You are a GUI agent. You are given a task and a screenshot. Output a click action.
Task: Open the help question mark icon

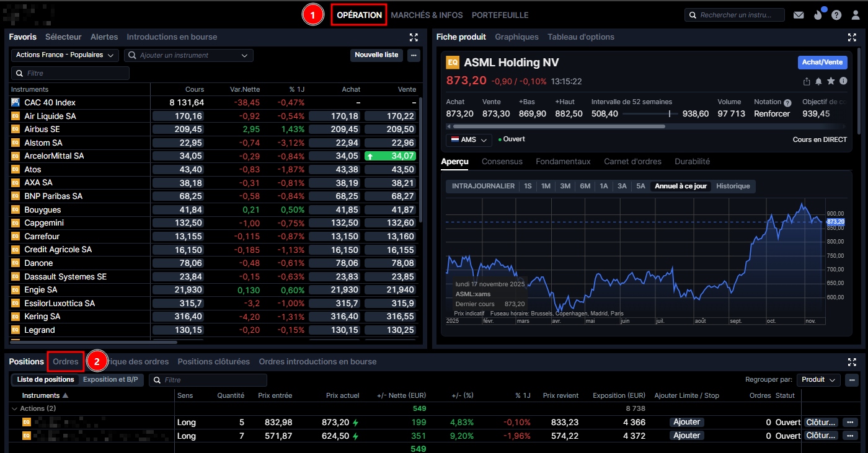click(x=836, y=15)
